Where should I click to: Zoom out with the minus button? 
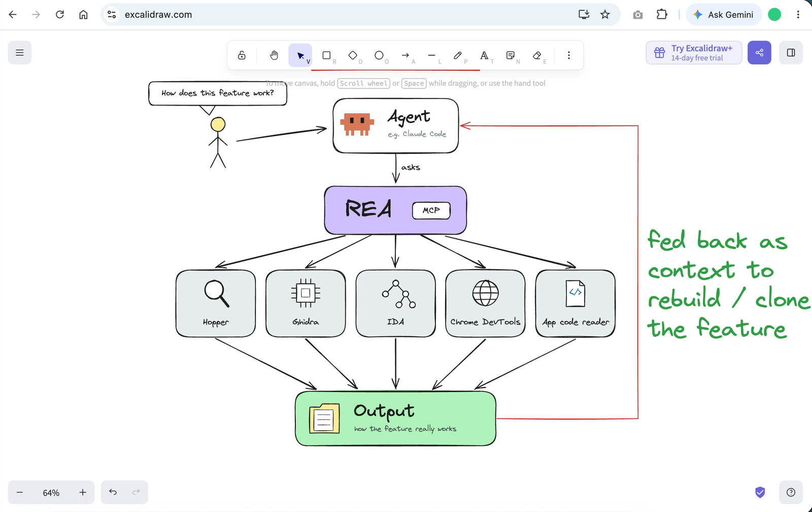[20, 492]
